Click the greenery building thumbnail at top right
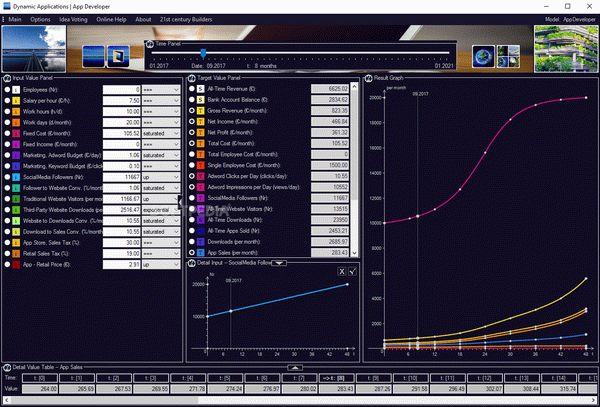This screenshot has height=407, width=600. (566, 49)
